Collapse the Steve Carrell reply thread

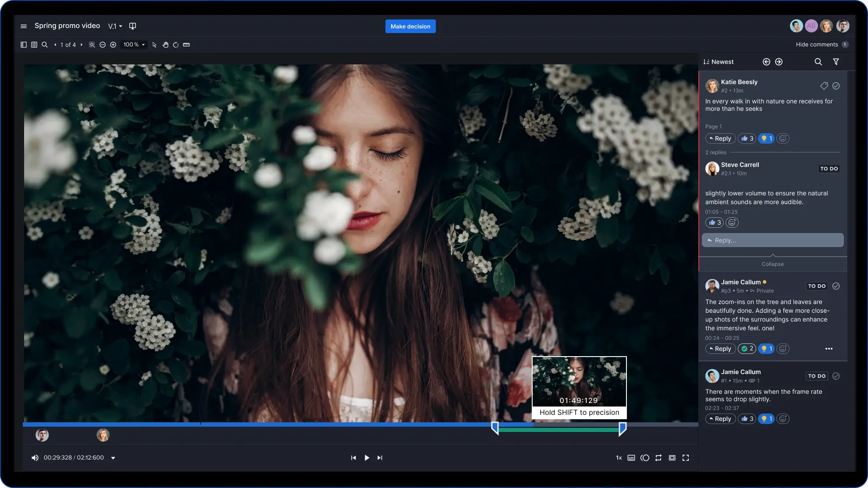pyautogui.click(x=772, y=264)
